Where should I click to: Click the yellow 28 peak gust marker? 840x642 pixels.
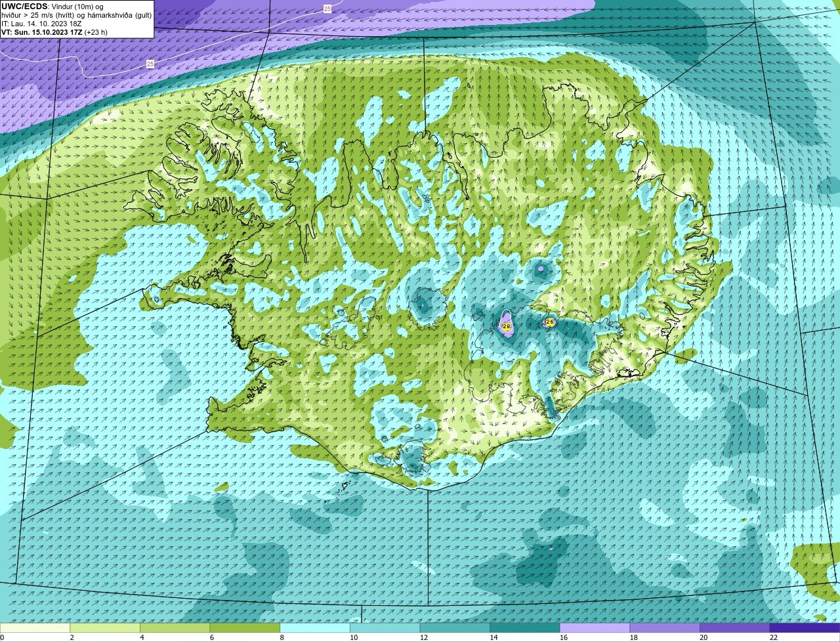click(507, 326)
